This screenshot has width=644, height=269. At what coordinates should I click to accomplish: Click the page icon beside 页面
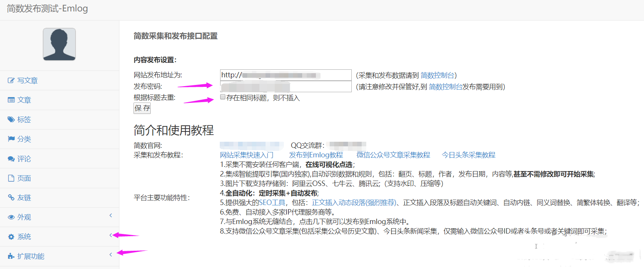coord(11,178)
